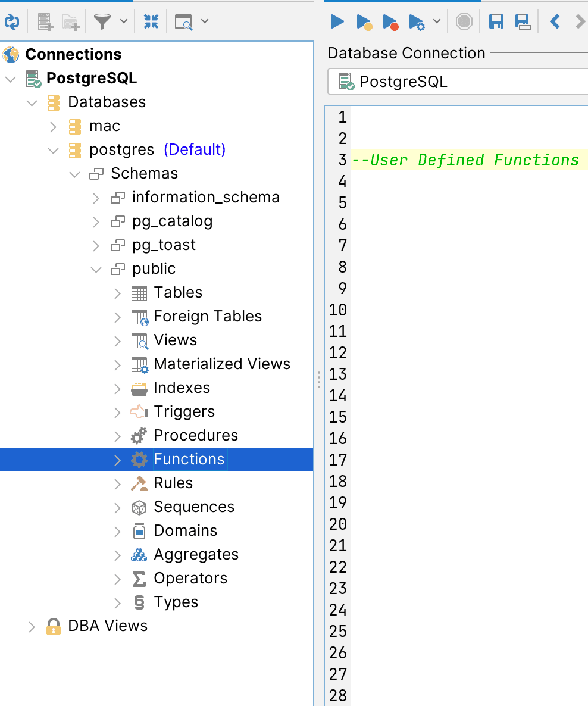Collapse all tree nodes
Image resolution: width=588 pixels, height=706 pixels.
(151, 21)
